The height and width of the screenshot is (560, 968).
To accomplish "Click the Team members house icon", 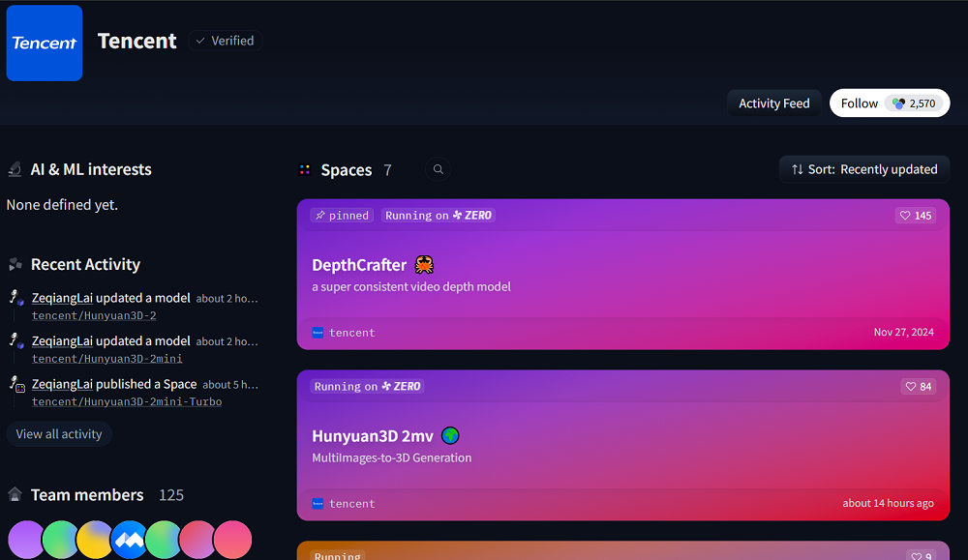I will [x=15, y=494].
